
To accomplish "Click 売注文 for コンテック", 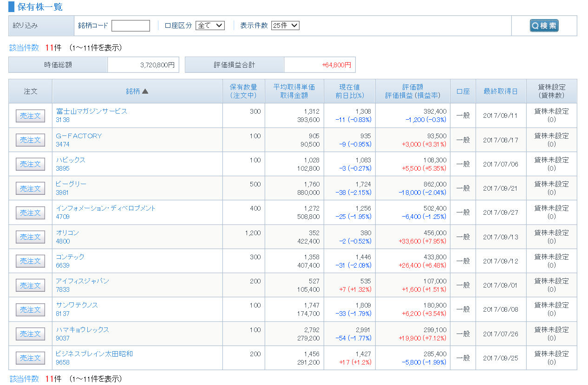I will (x=30, y=261).
